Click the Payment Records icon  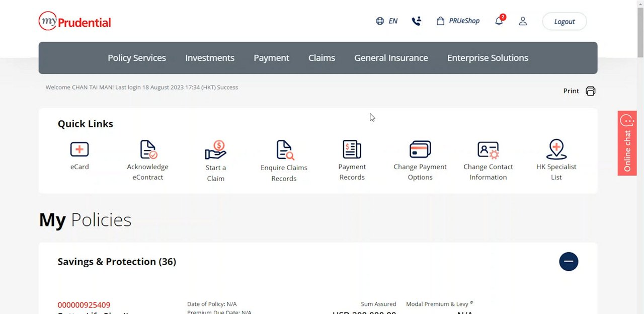coord(352,149)
